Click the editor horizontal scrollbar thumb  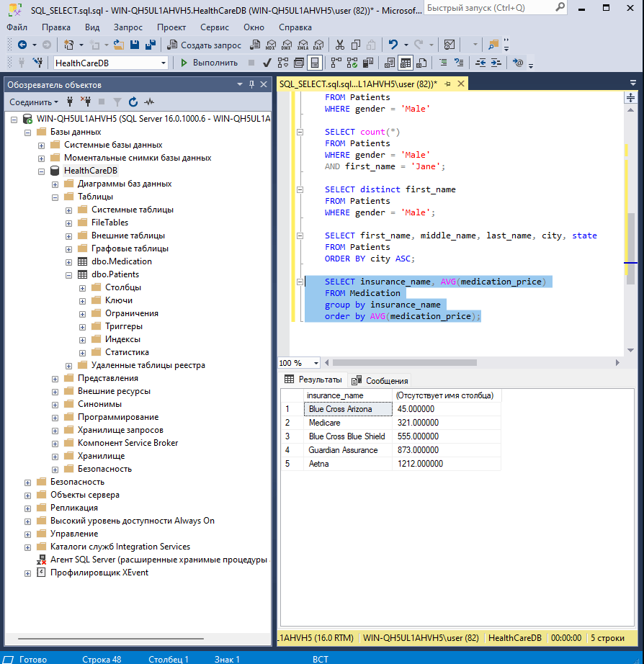click(x=405, y=363)
